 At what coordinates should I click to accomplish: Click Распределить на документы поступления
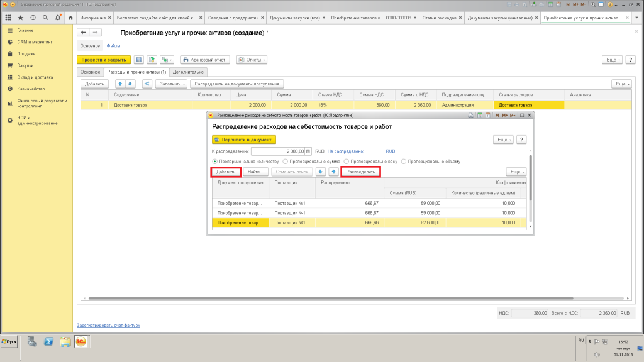[x=236, y=84]
